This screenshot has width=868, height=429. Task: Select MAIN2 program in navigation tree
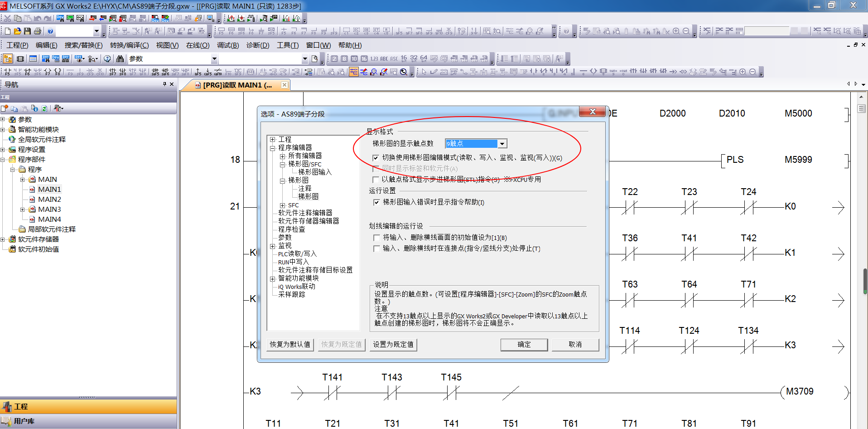[x=49, y=200]
